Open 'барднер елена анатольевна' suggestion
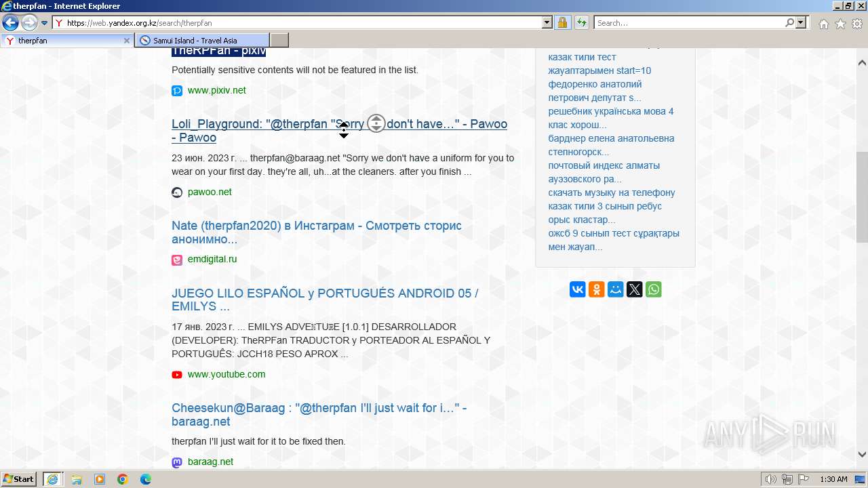The image size is (868, 488). pos(611,145)
